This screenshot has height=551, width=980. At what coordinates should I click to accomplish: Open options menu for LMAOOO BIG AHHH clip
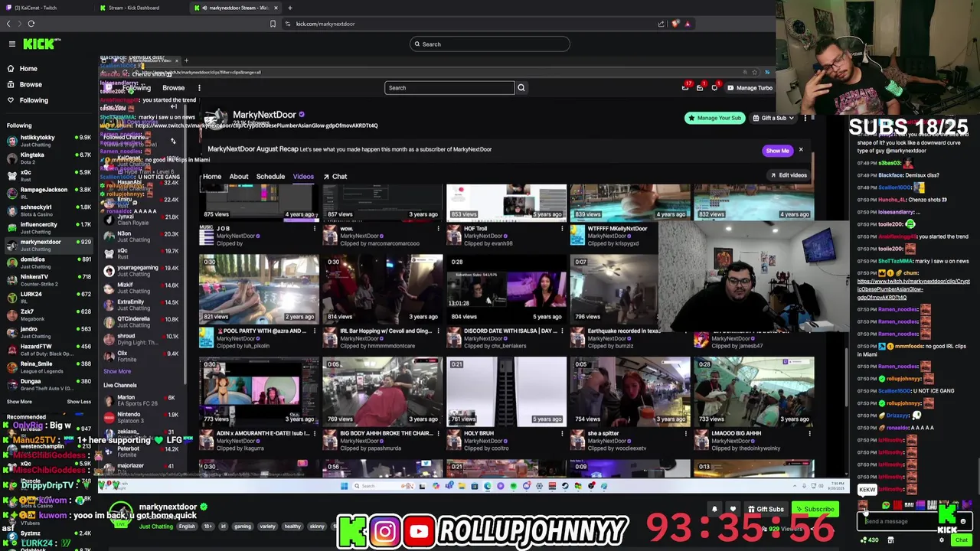pyautogui.click(x=809, y=434)
